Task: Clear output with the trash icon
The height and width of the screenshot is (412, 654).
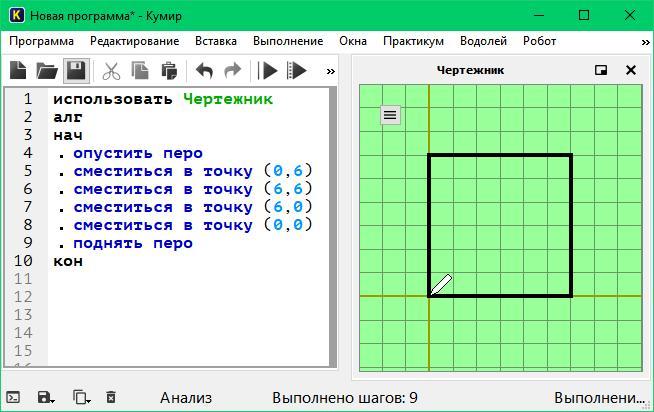Action: point(111,397)
